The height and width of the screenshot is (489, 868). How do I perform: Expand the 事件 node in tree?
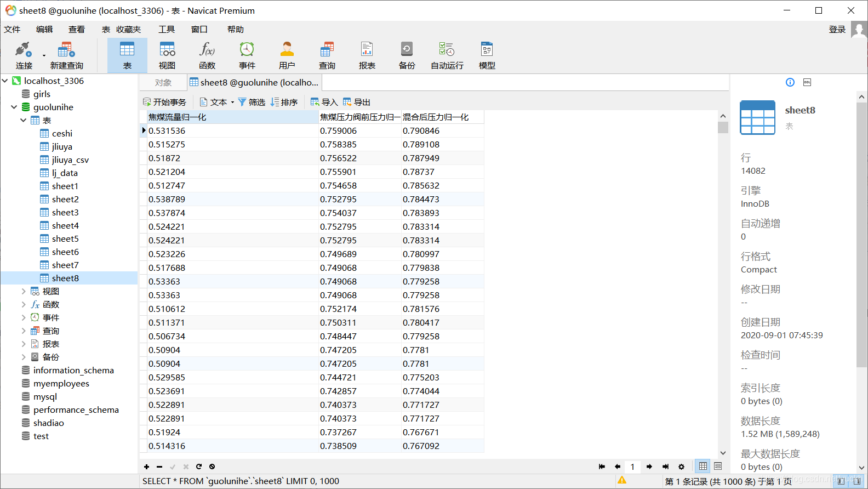coord(24,317)
